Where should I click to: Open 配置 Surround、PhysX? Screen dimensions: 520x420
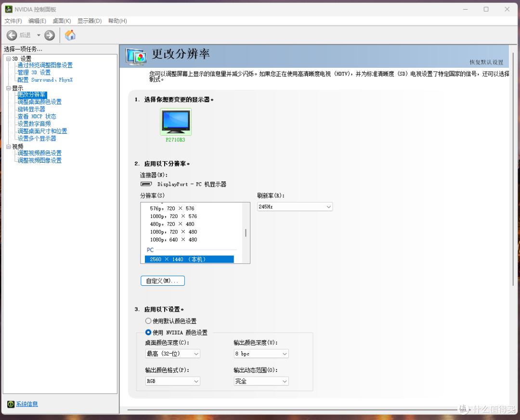point(45,80)
